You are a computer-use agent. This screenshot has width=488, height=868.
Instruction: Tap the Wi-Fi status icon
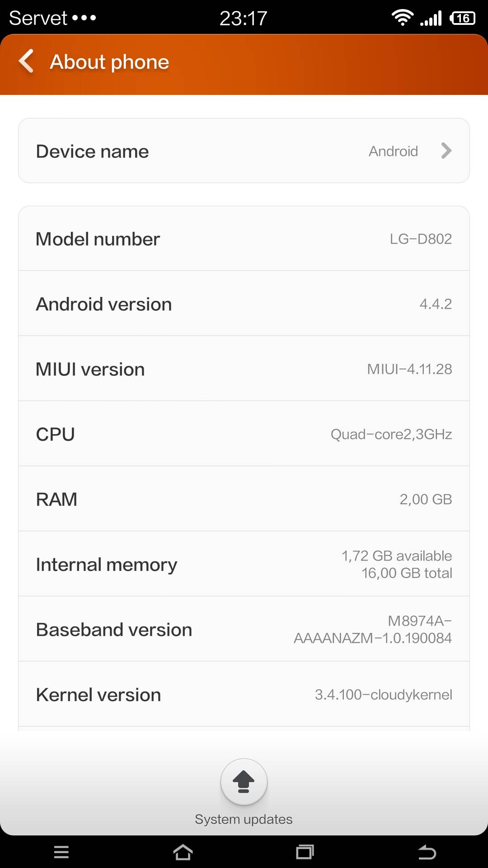[x=402, y=18]
